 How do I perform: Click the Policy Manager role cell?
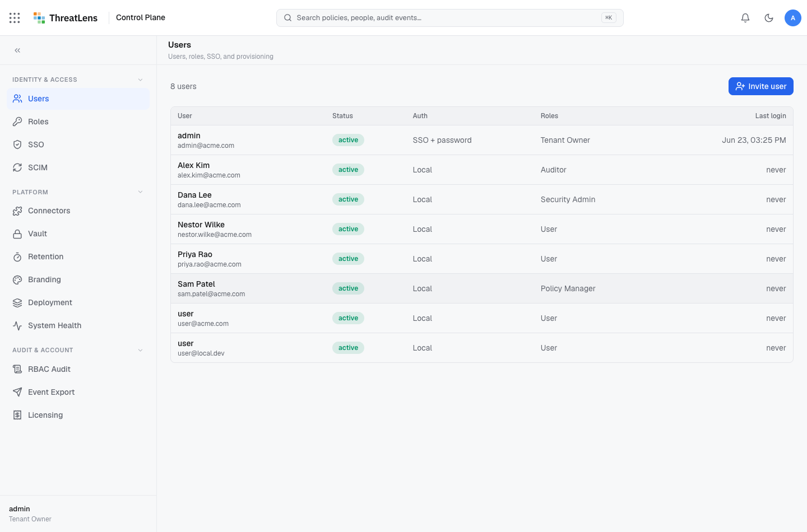(568, 288)
